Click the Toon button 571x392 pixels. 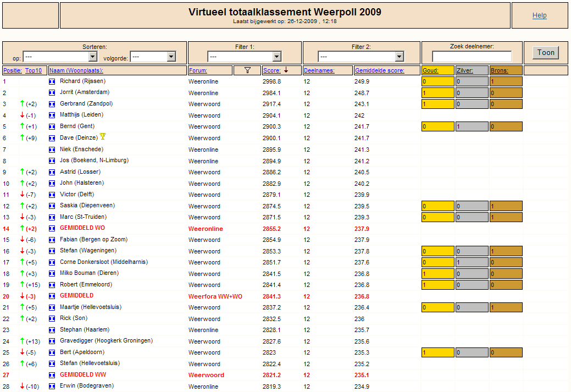coord(546,52)
